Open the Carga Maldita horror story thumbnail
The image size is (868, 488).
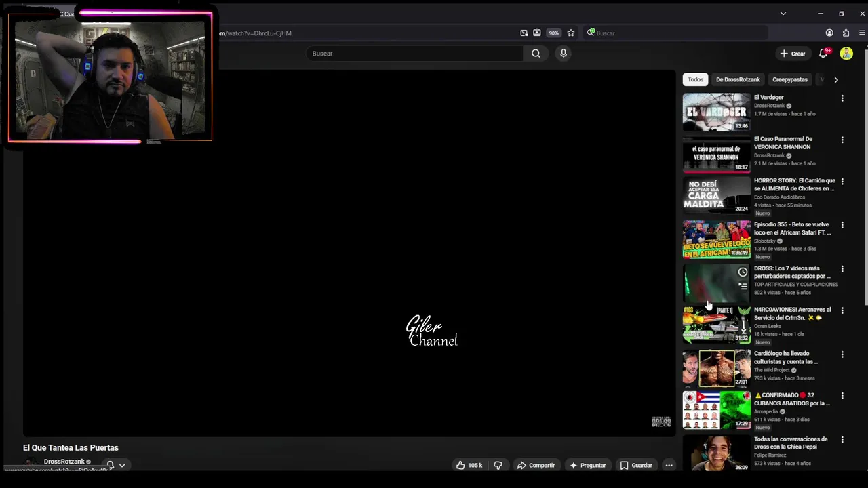[716, 195]
